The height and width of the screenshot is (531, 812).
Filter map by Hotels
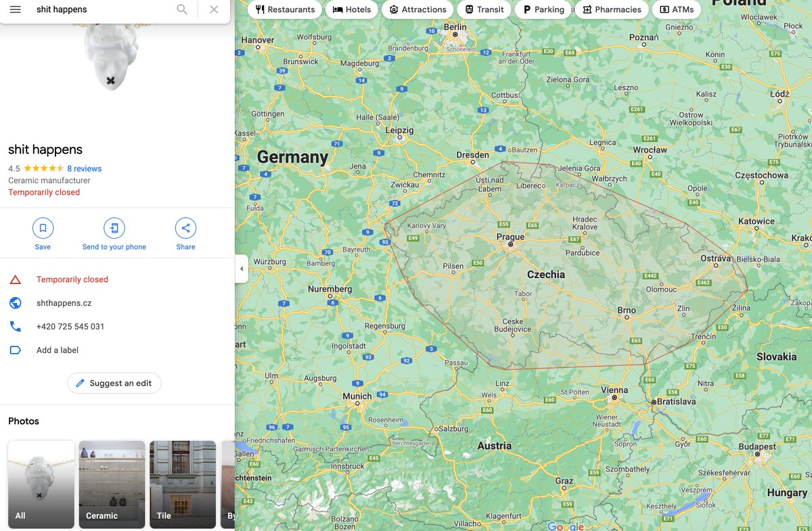352,9
